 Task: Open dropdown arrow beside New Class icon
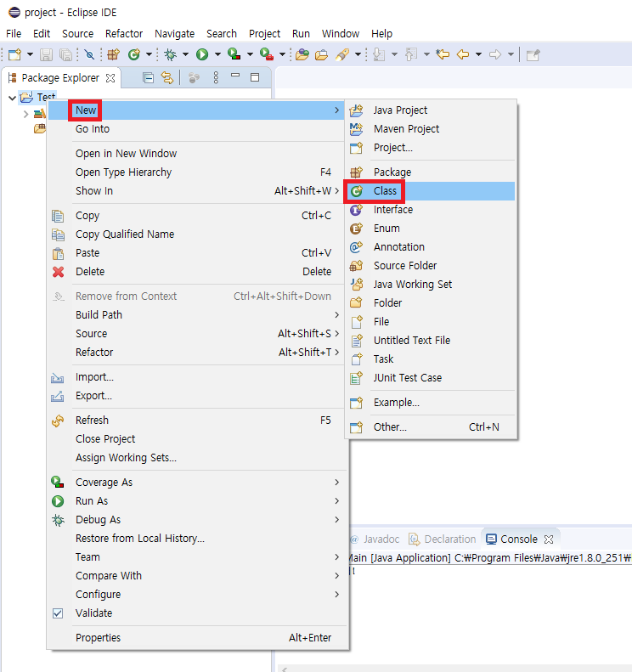(x=150, y=54)
